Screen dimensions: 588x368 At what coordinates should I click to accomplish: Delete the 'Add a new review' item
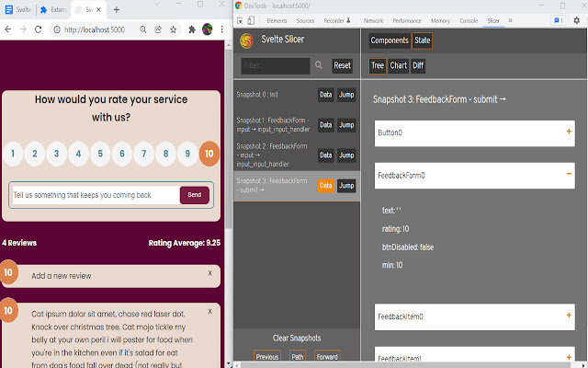click(210, 273)
